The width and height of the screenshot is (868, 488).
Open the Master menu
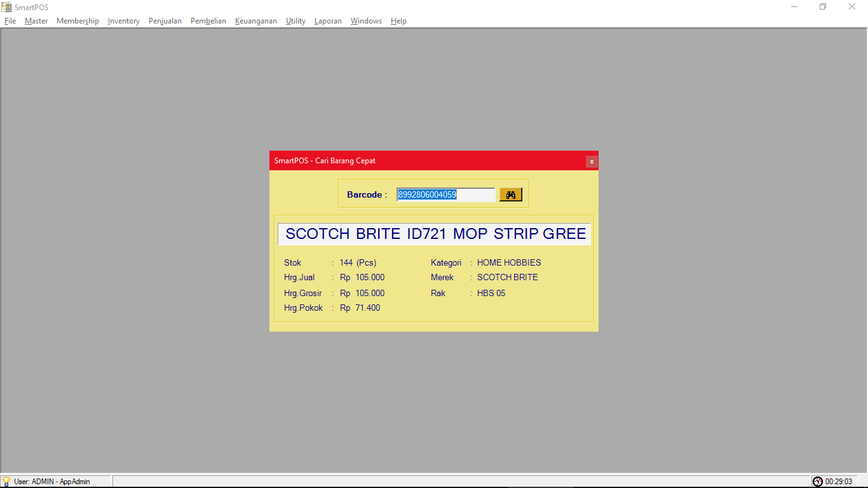click(x=36, y=21)
